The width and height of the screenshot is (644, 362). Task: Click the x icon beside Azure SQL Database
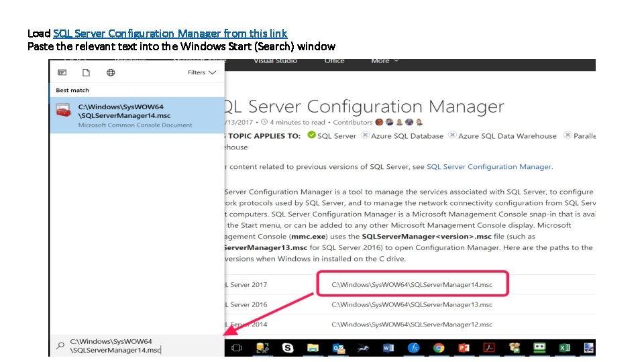(365, 135)
